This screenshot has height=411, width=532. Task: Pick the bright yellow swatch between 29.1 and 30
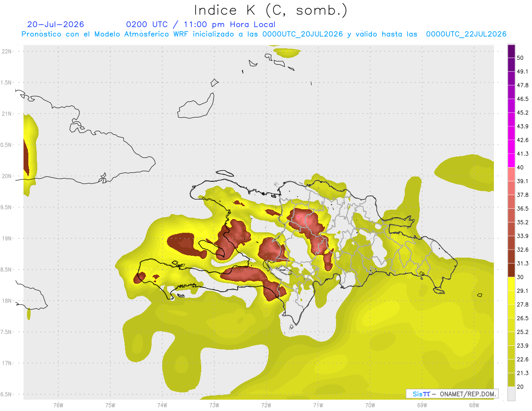pos(511,284)
